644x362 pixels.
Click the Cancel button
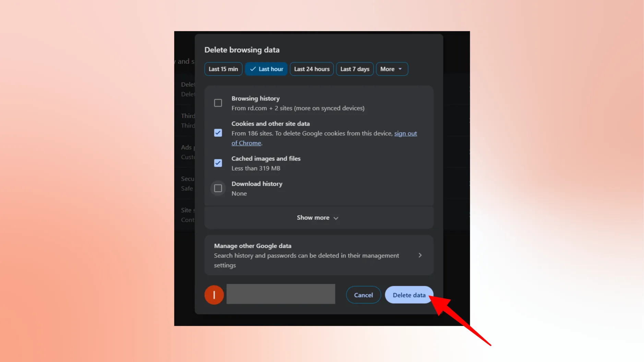click(363, 295)
